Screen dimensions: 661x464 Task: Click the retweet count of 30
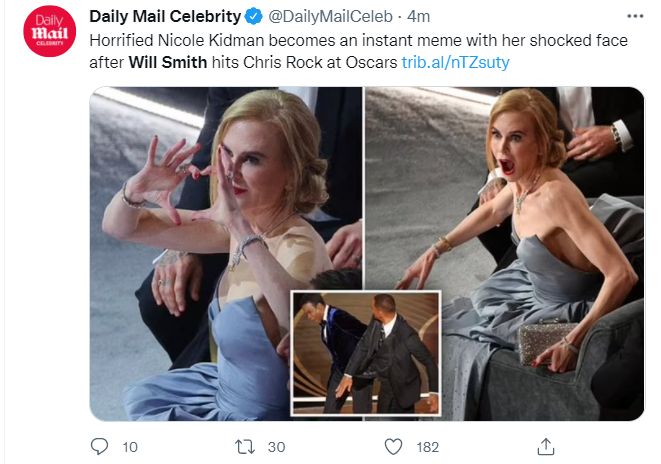click(277, 447)
